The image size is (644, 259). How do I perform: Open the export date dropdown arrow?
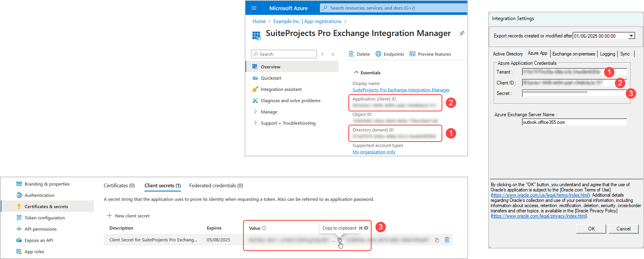(x=632, y=36)
